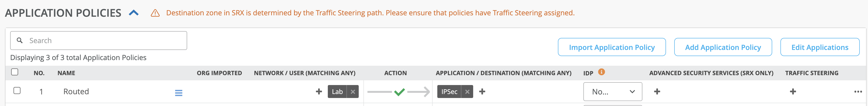
Task: Click the Routed policy name
Action: click(76, 92)
